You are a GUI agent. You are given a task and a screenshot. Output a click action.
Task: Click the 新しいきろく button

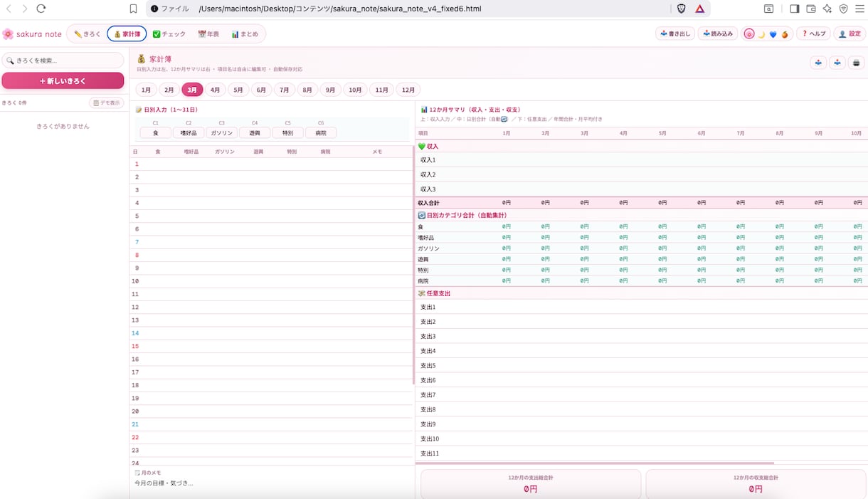point(63,81)
